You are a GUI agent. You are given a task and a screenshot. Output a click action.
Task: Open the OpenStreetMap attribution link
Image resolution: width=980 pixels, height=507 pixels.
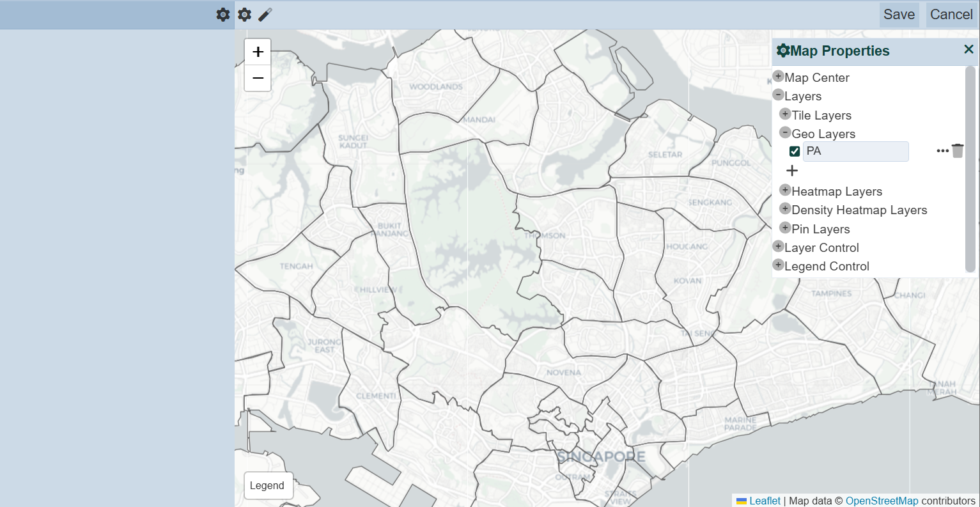pos(882,501)
